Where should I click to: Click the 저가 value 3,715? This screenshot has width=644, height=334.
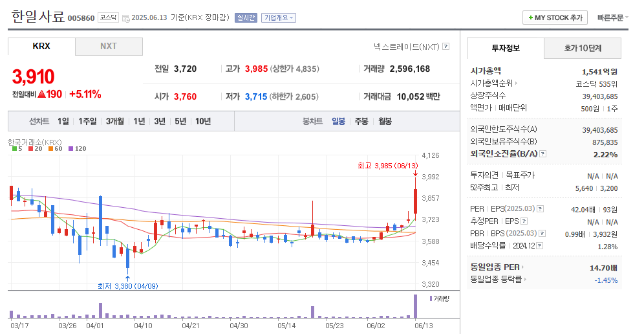[x=256, y=96]
